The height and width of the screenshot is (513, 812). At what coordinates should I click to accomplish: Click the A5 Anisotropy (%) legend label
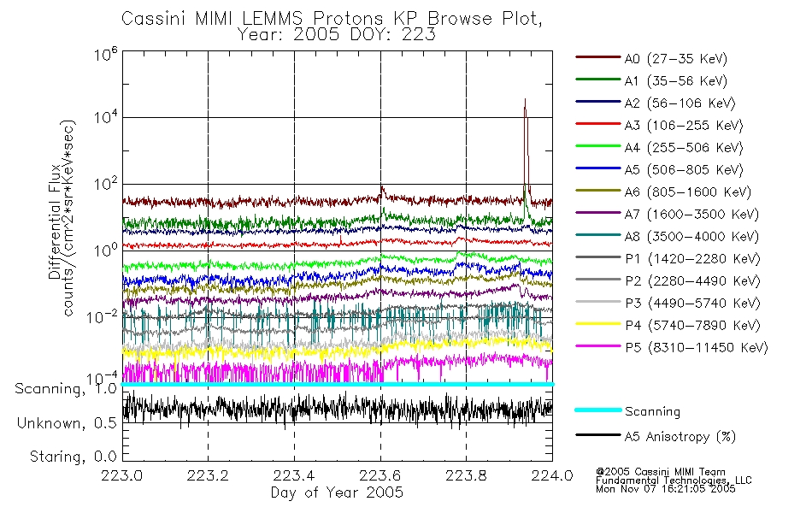click(x=680, y=438)
